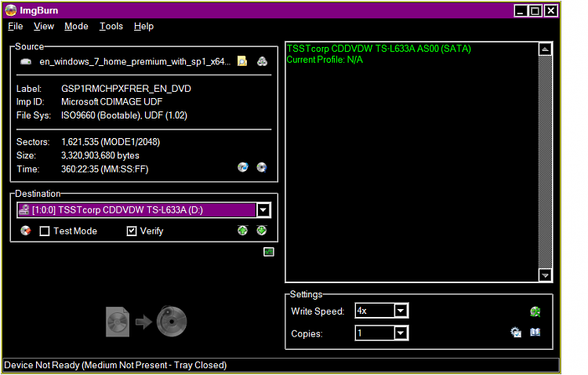Close the ImgBurn window
588x375 pixels.
click(550, 10)
